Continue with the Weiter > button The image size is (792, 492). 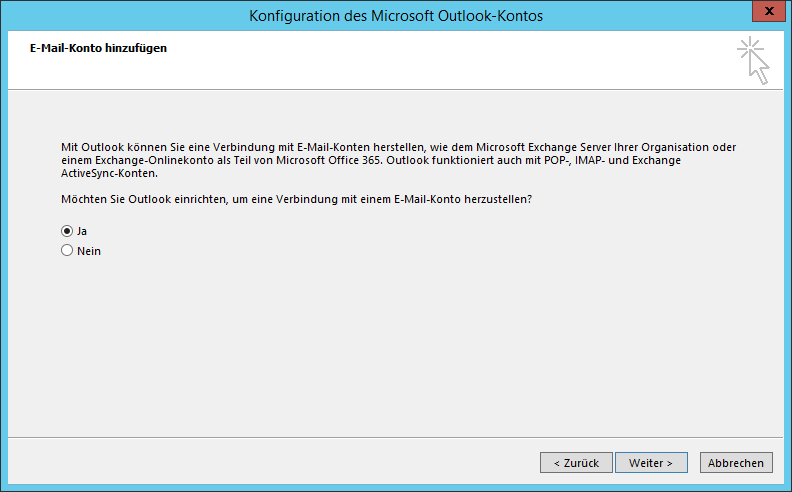point(651,463)
